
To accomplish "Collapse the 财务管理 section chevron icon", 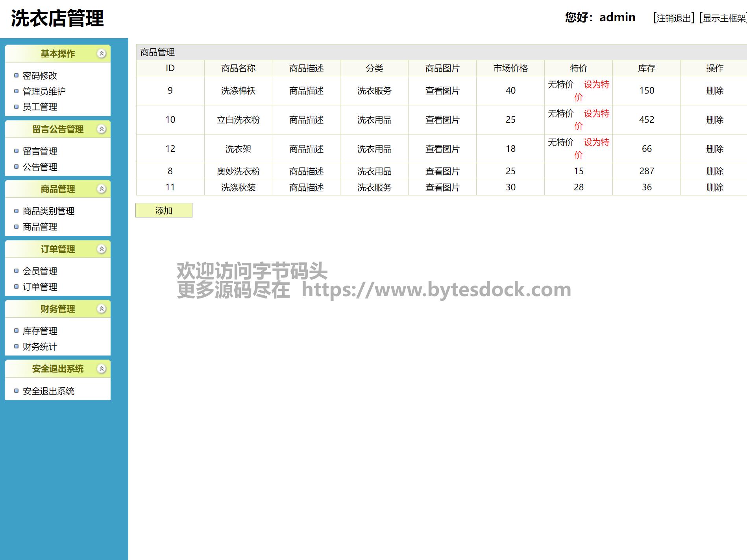I will (102, 309).
